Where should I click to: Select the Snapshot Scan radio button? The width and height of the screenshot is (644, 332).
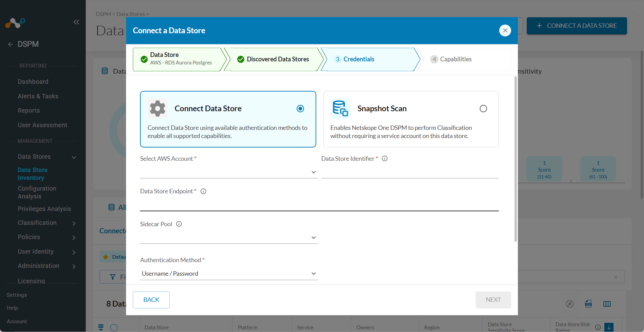(x=483, y=109)
